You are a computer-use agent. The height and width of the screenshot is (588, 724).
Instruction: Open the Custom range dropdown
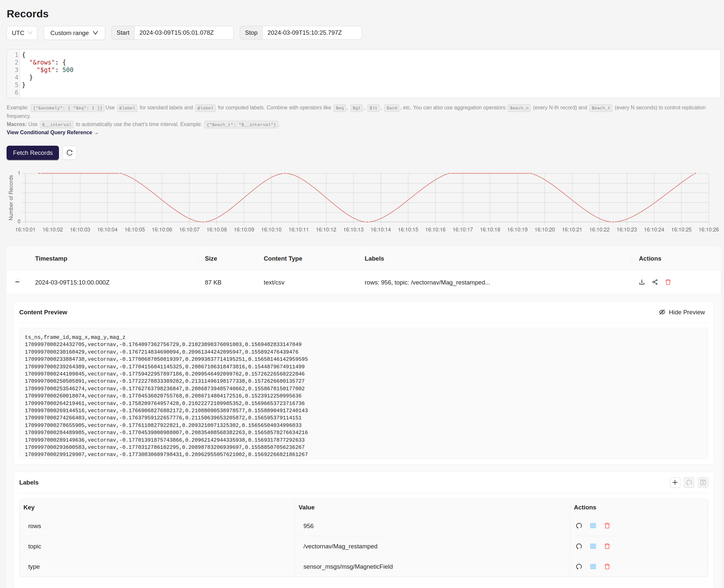(74, 33)
